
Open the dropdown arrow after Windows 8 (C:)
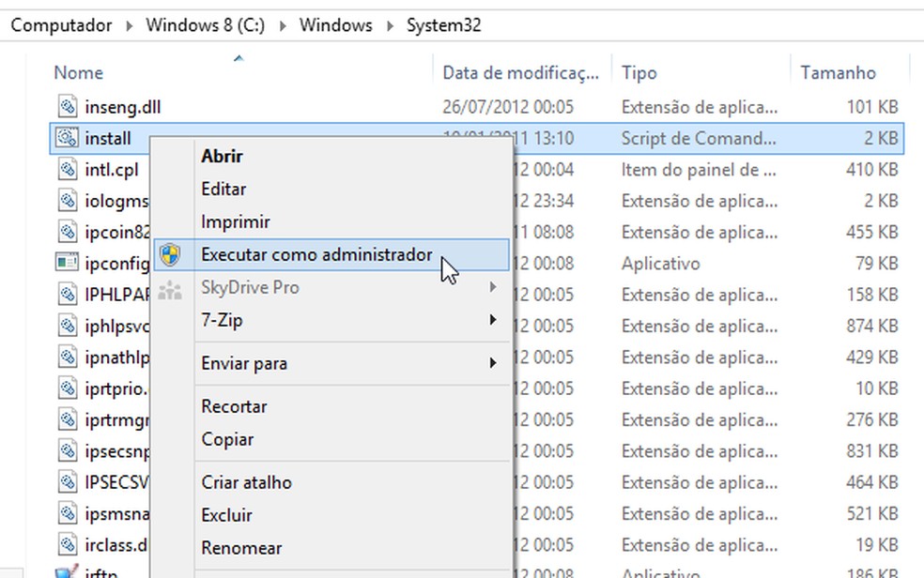tap(283, 26)
